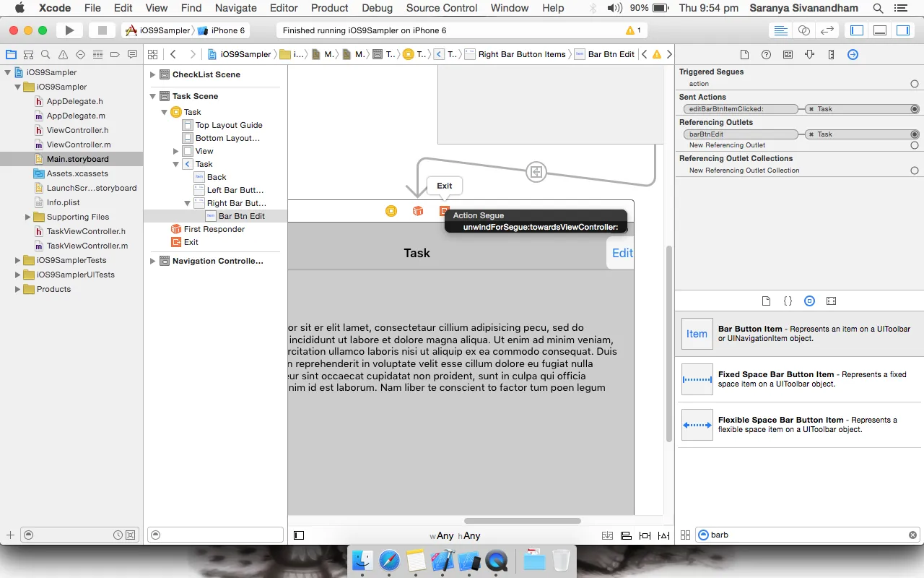Open the Attributes inspector
This screenshot has width=924, height=578.
tap(809, 55)
